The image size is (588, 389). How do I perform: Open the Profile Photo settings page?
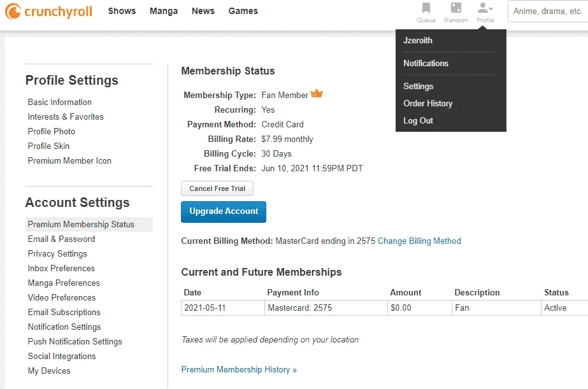(x=52, y=132)
